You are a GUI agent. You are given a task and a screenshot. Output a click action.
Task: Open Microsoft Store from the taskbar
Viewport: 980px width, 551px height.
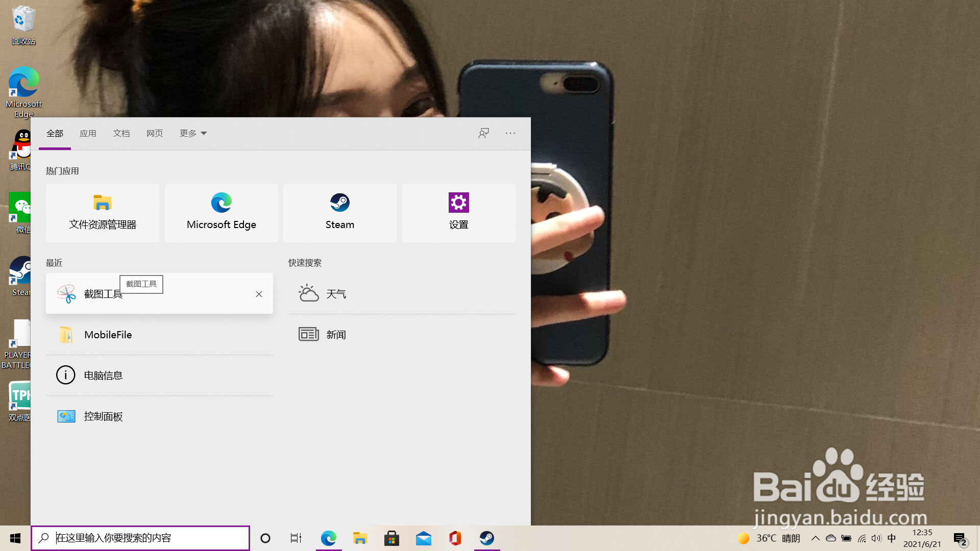click(x=391, y=538)
